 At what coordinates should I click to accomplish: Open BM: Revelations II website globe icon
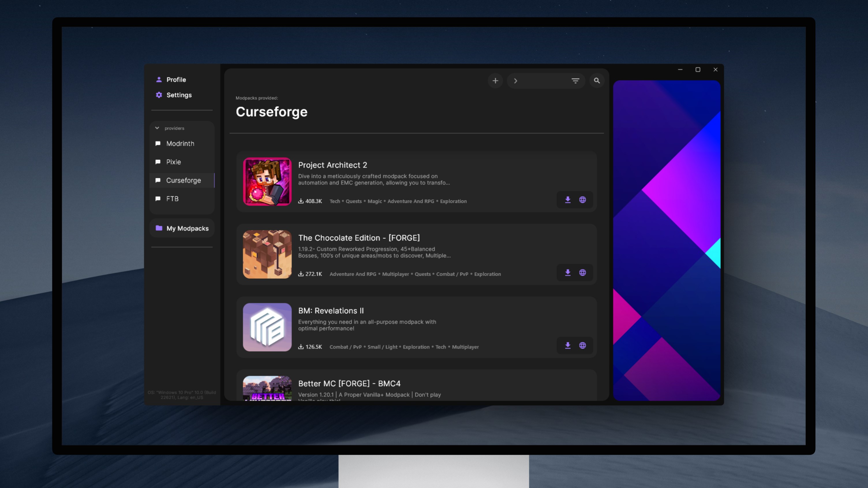pos(582,346)
